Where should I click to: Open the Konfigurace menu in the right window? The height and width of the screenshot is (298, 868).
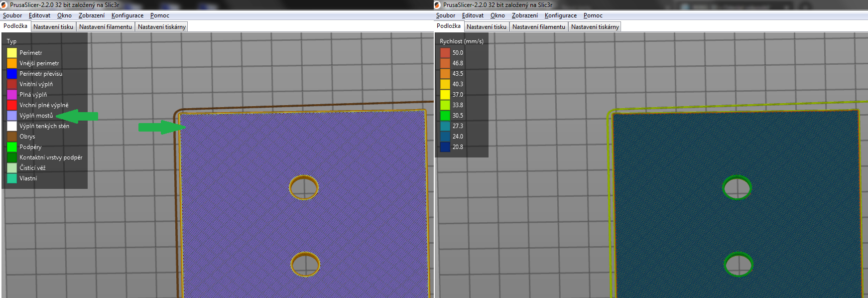[x=560, y=15]
